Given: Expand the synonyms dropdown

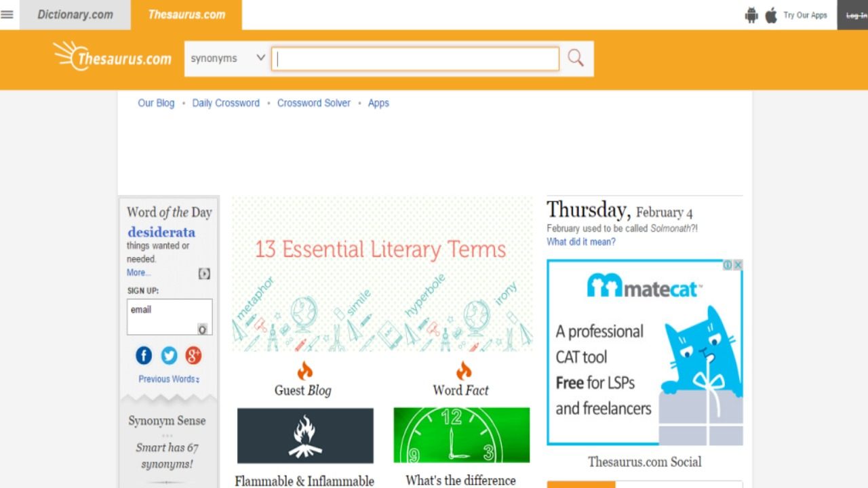Looking at the screenshot, I should (228, 58).
